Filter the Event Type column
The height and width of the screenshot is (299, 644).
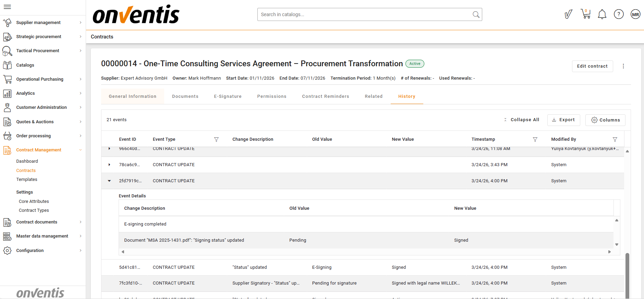[216, 139]
